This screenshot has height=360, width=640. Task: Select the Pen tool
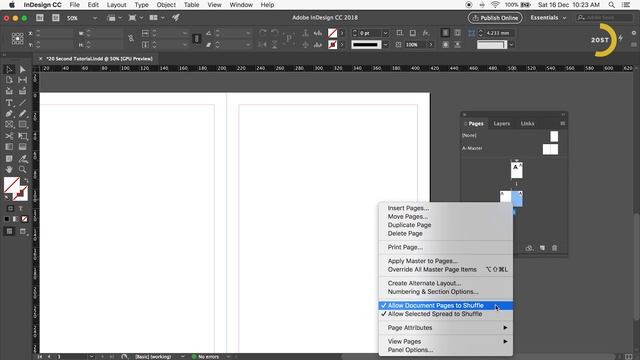(9, 114)
